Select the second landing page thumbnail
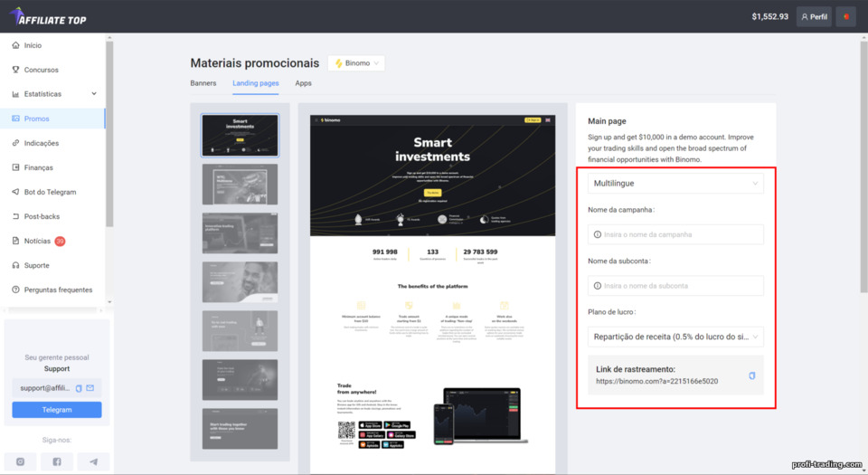 [241, 185]
